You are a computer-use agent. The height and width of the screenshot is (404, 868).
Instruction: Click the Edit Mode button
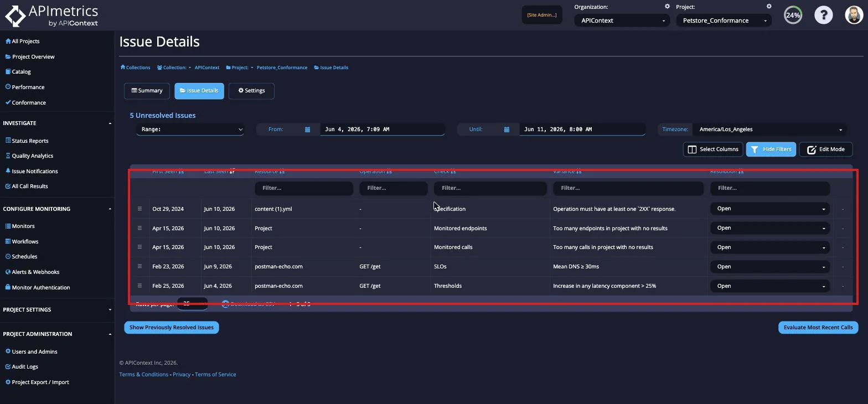tap(826, 149)
